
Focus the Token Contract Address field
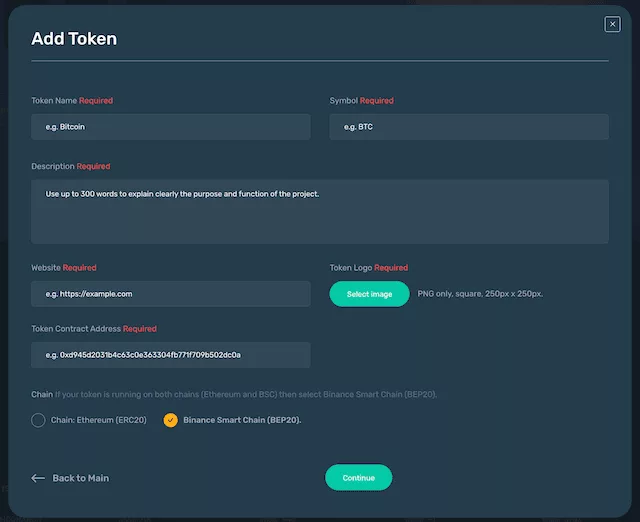tap(171, 355)
